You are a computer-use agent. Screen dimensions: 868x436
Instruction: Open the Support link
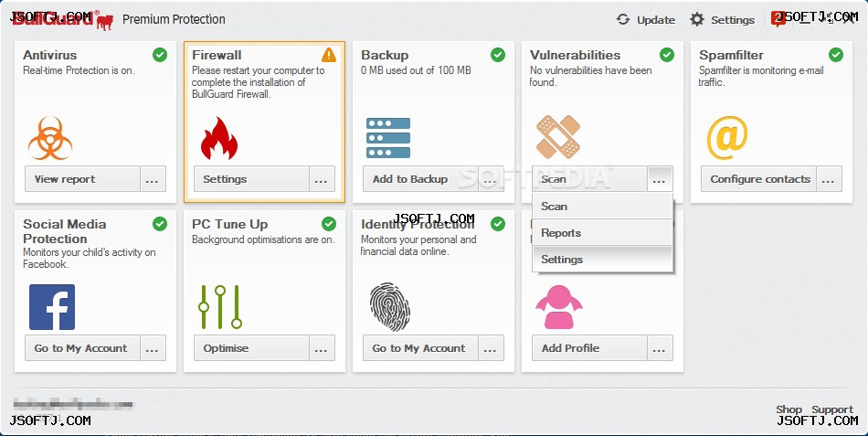point(832,409)
